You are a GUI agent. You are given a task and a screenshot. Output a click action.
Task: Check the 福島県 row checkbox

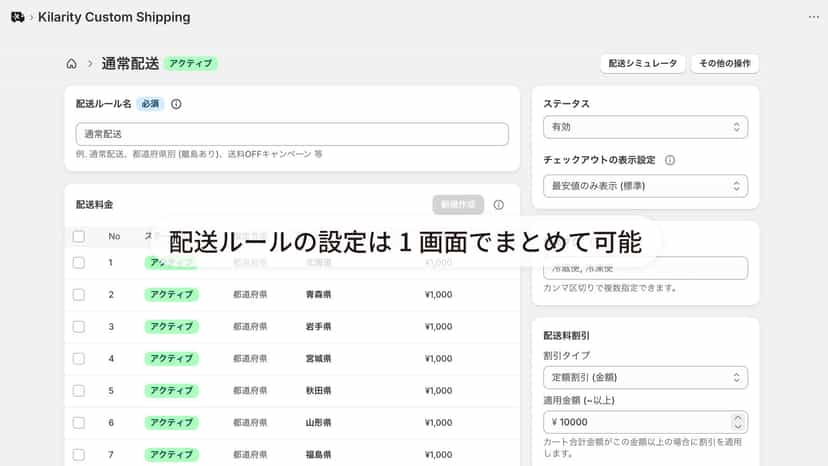tap(79, 454)
